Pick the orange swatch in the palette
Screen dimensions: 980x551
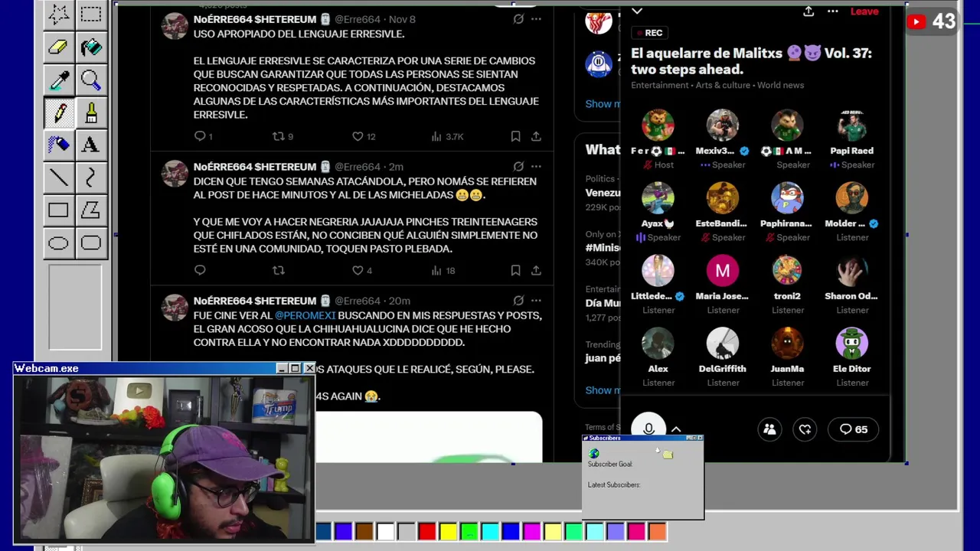coord(657,531)
